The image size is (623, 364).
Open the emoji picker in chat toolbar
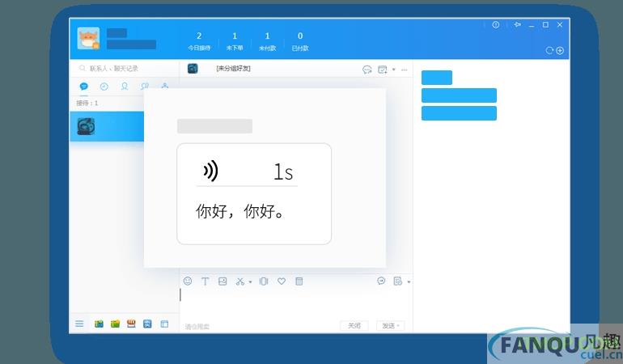click(x=188, y=281)
